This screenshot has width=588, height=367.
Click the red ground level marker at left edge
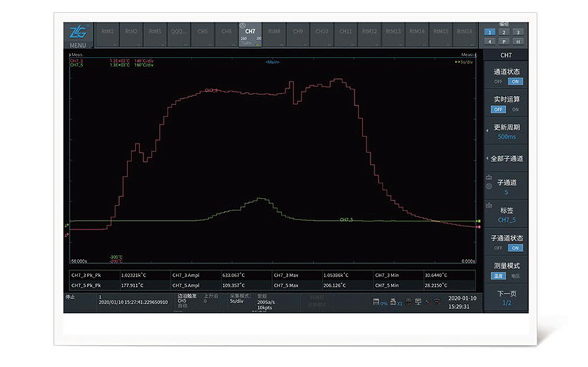coord(66,235)
